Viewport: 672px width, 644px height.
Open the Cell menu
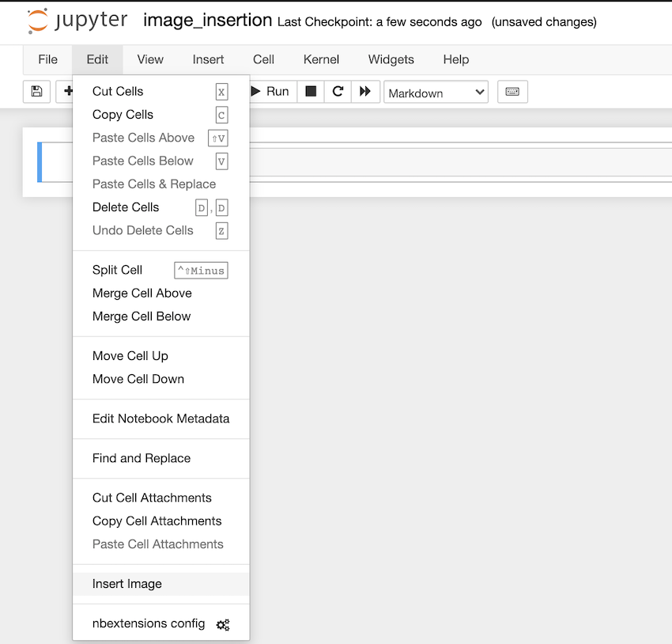tap(263, 59)
